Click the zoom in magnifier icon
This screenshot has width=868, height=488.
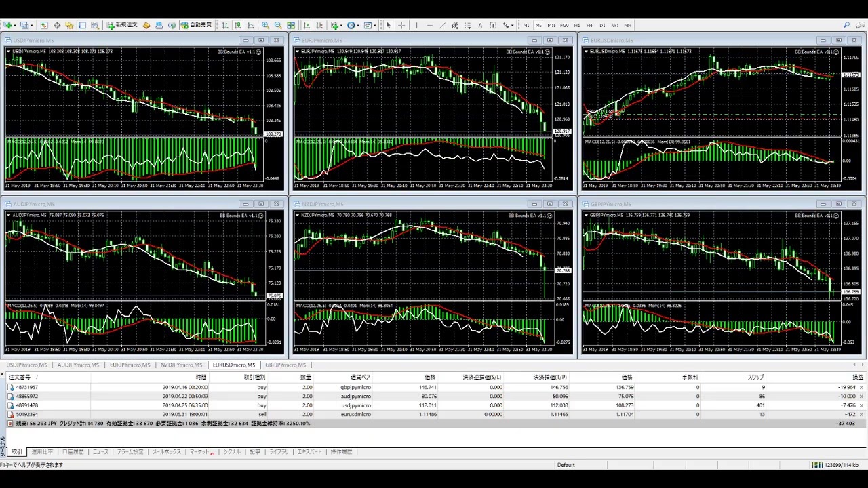(265, 25)
